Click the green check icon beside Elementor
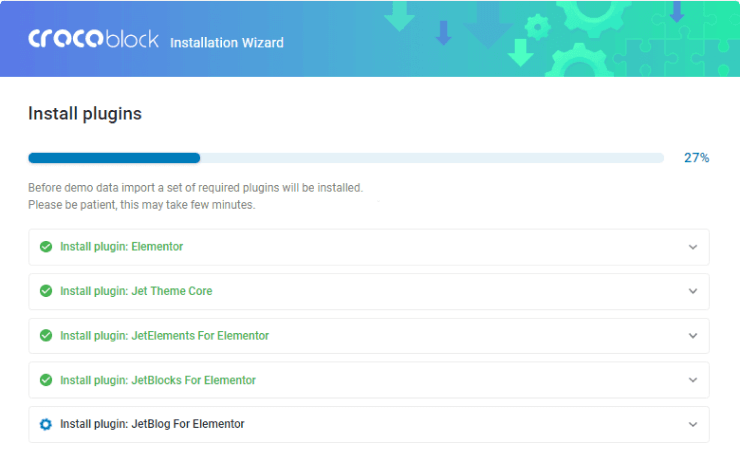 (46, 247)
